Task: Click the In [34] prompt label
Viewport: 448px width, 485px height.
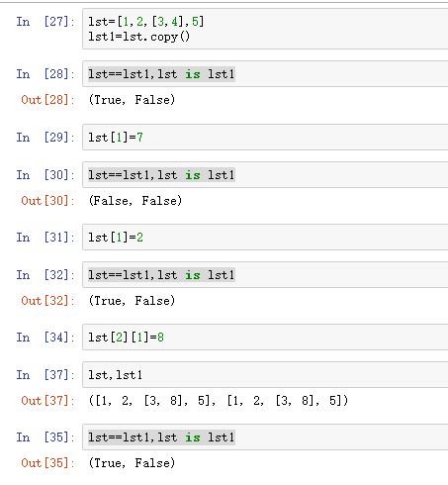Action: 45,338
